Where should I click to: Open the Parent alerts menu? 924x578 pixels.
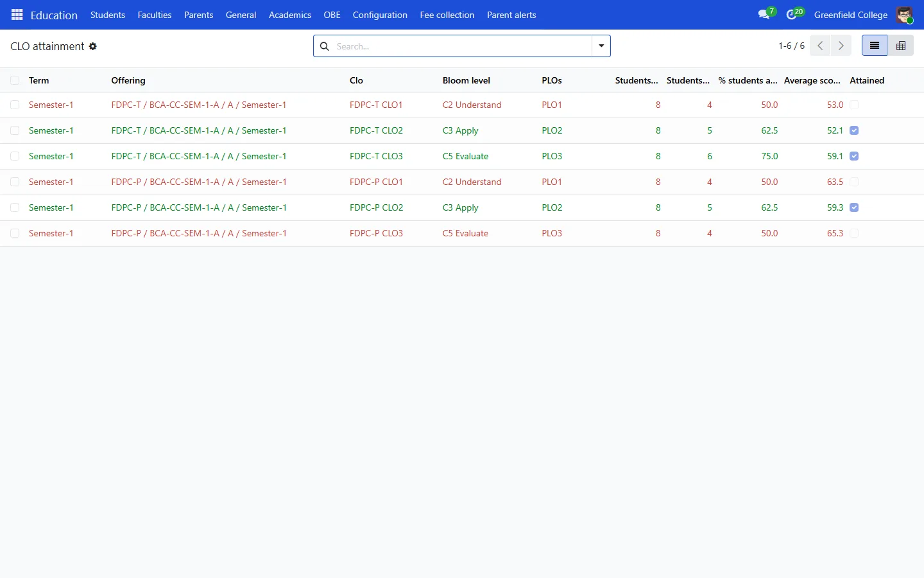[511, 15]
